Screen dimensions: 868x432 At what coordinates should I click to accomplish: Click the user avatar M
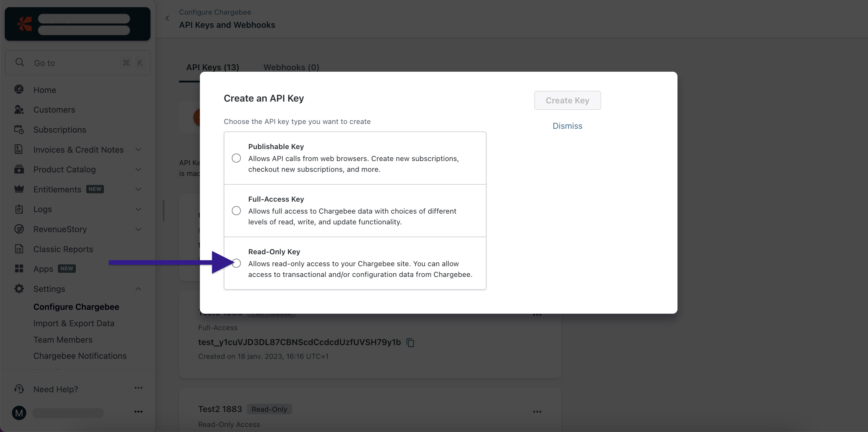pyautogui.click(x=19, y=413)
